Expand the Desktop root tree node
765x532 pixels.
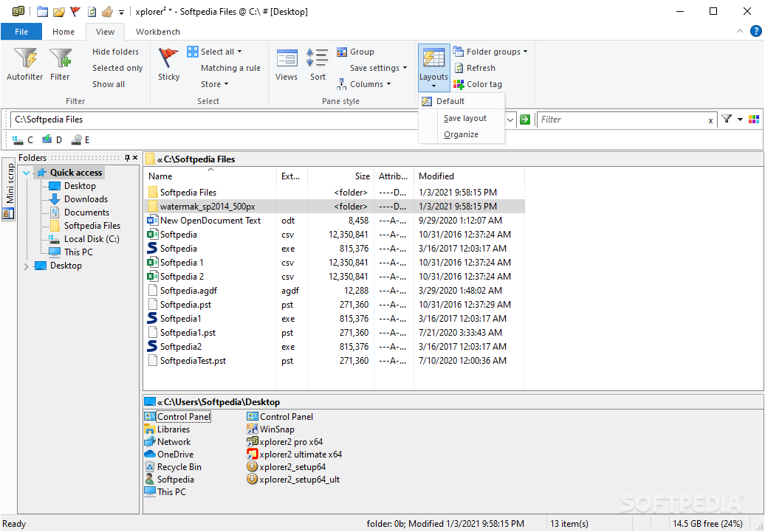pos(27,266)
